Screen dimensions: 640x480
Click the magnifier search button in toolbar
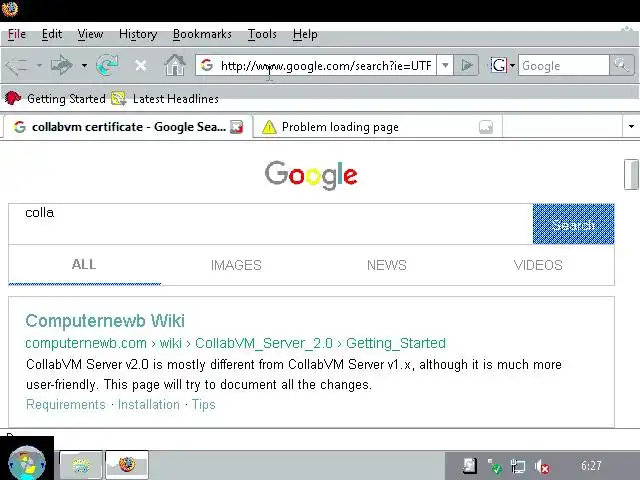[x=621, y=65]
